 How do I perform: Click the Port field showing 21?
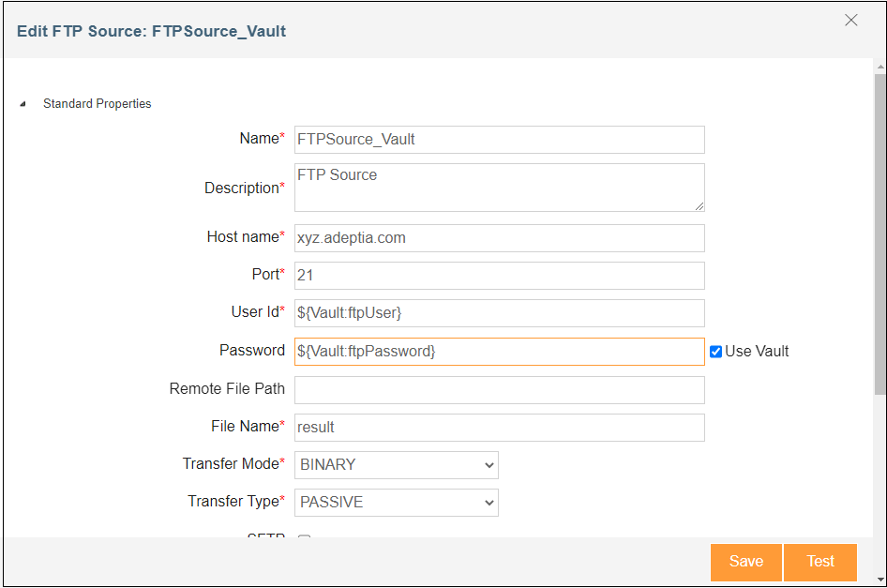click(499, 276)
